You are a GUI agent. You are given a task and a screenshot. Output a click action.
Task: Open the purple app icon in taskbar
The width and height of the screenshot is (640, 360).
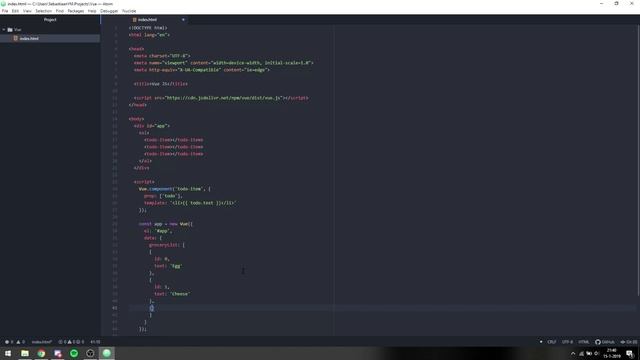[x=58, y=353]
